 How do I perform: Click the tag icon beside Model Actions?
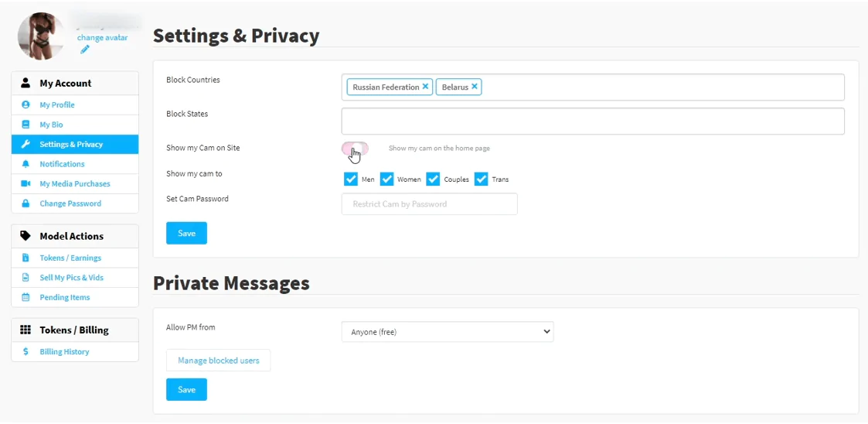pyautogui.click(x=26, y=235)
